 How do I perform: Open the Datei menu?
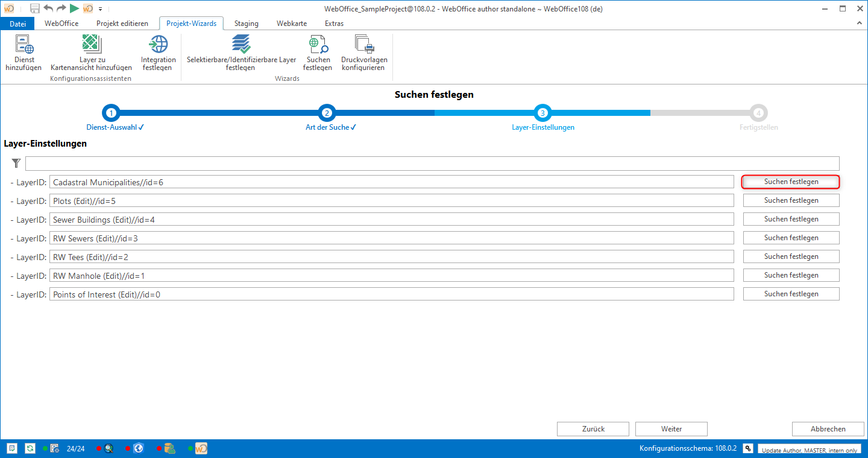[x=18, y=24]
